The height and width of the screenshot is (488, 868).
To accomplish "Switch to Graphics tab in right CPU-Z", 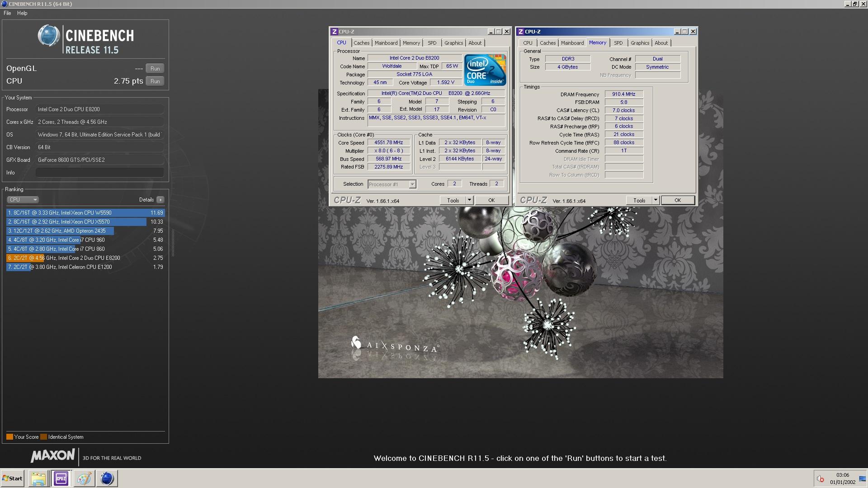I will point(640,43).
